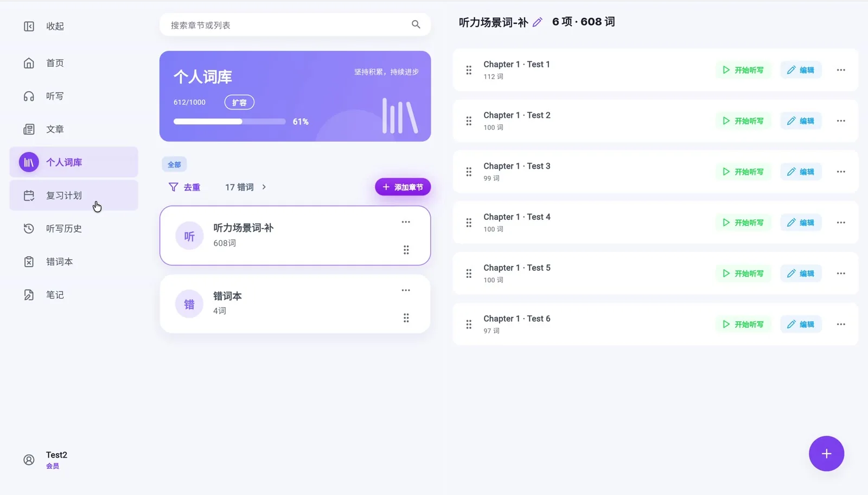Open 错词本 in the sidebar
Image resolution: width=868 pixels, height=495 pixels.
(74, 262)
